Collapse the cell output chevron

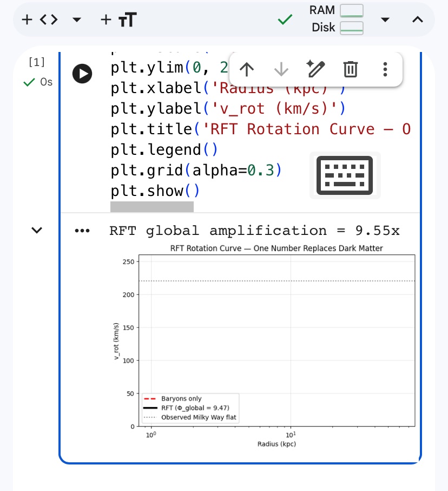37,230
